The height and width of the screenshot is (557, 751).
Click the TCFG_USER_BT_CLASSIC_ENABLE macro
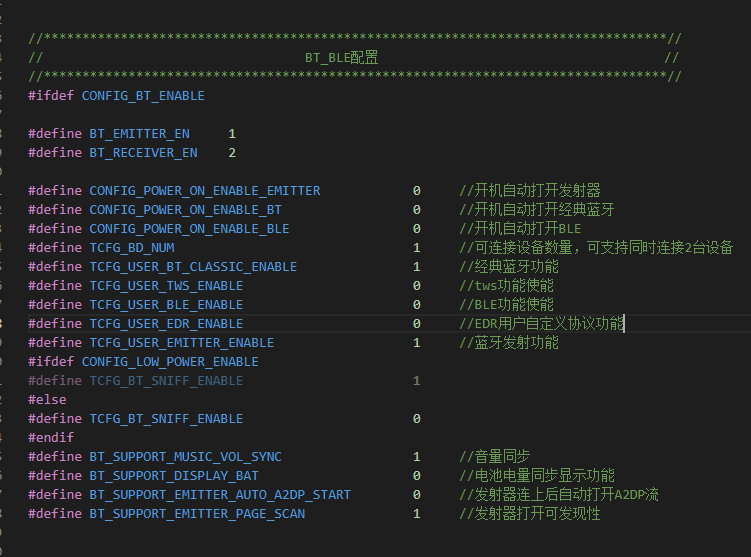tap(193, 267)
